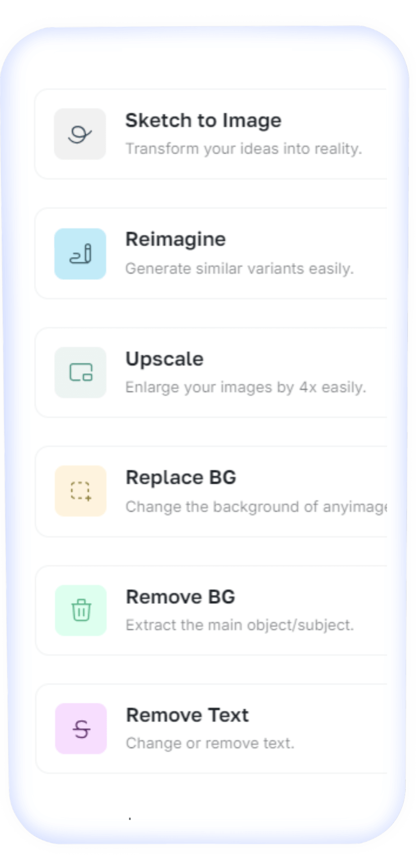Click the Replace BG dashed-selection icon
This screenshot has height=868, width=416.
(81, 491)
